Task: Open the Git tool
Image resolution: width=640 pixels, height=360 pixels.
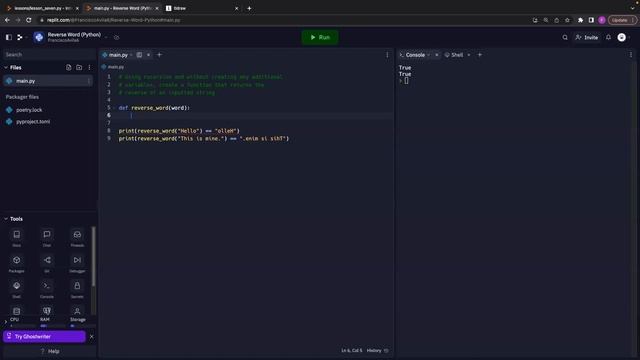Action: click(x=47, y=264)
